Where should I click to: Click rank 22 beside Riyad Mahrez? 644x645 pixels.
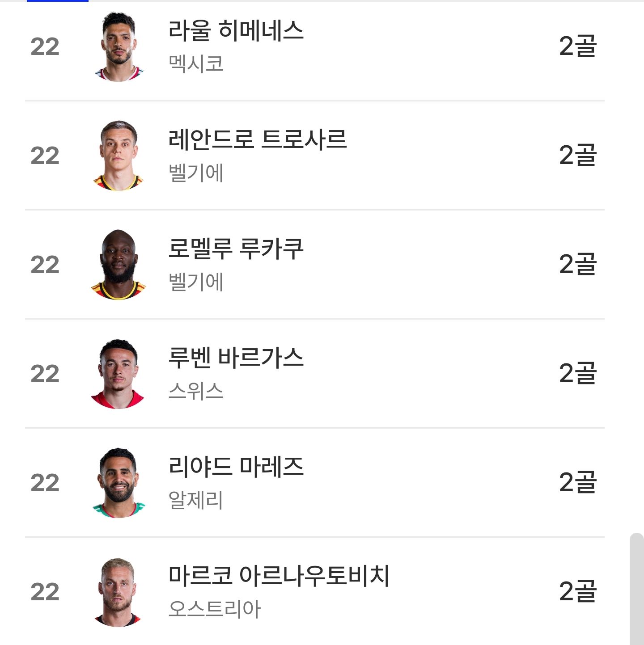[45, 483]
